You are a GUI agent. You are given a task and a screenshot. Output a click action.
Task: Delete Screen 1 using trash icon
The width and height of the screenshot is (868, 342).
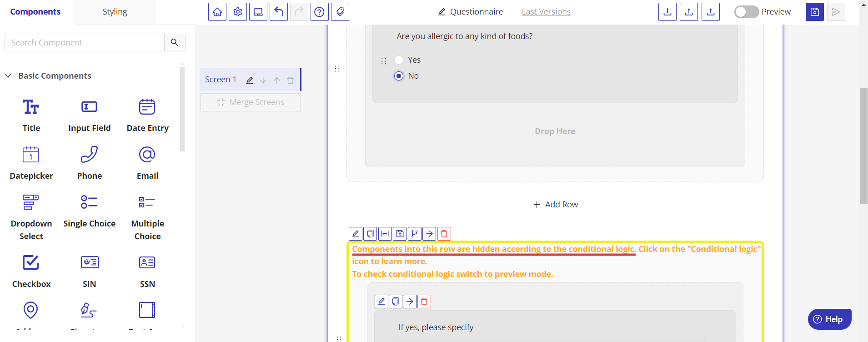pos(291,80)
